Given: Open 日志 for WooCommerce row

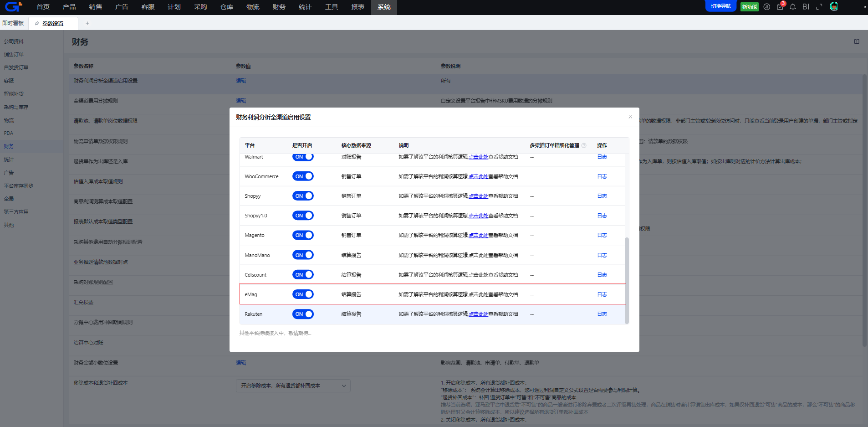Looking at the screenshot, I should click(x=602, y=176).
